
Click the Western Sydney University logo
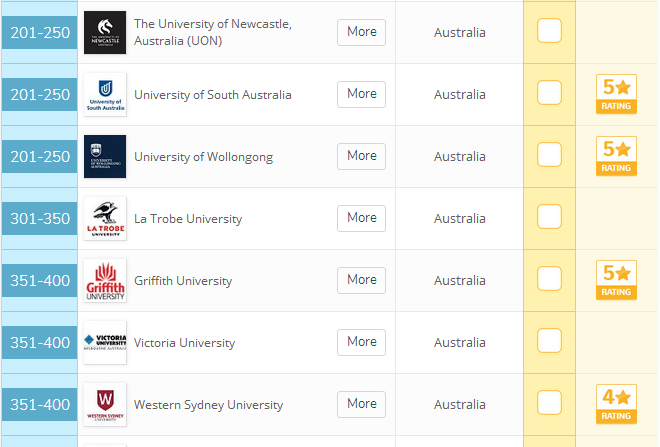[105, 404]
